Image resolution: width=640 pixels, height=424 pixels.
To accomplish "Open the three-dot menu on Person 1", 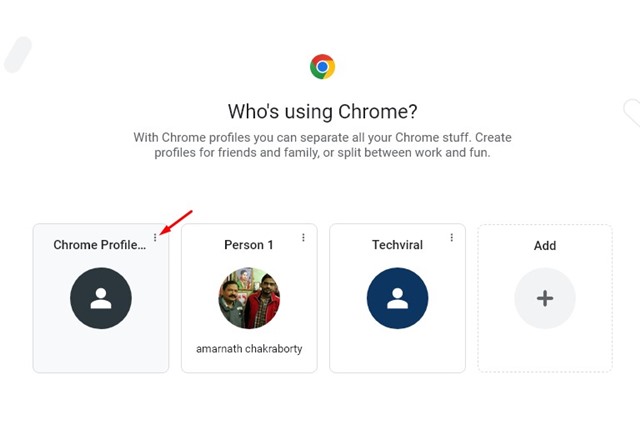I will click(x=303, y=237).
